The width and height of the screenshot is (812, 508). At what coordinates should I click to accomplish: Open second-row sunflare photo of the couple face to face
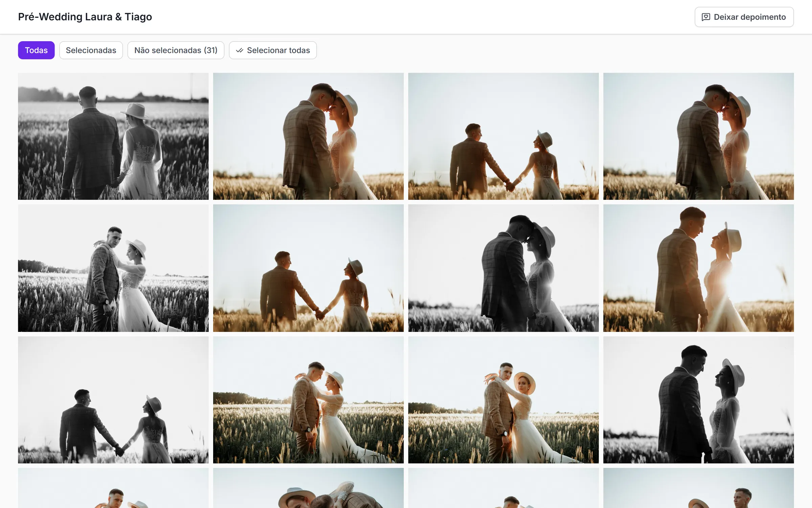698,268
